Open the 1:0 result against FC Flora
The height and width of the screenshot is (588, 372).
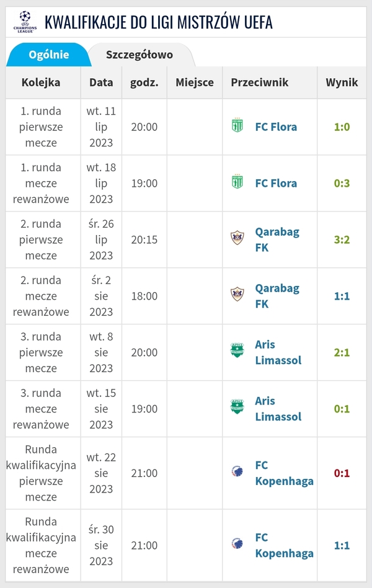pos(342,127)
